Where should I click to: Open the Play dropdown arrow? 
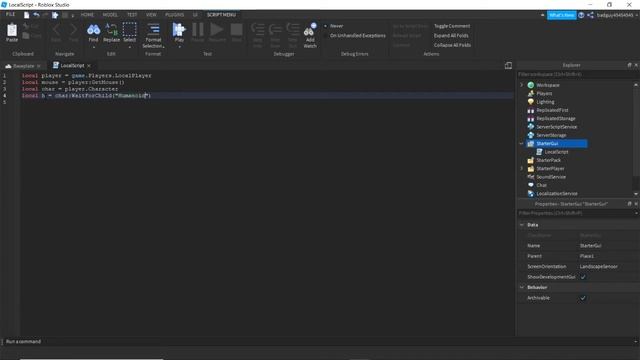coord(179,47)
